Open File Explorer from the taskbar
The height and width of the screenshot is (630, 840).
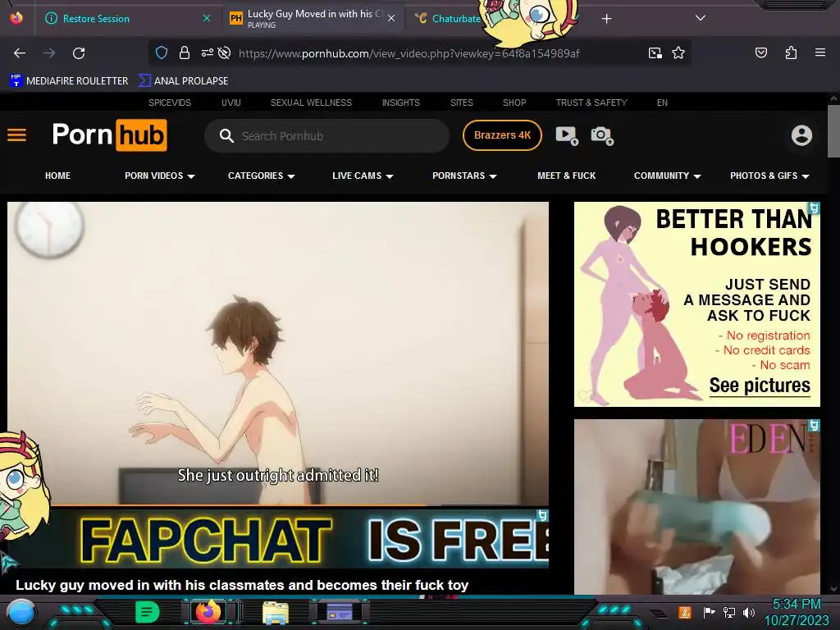(x=276, y=612)
